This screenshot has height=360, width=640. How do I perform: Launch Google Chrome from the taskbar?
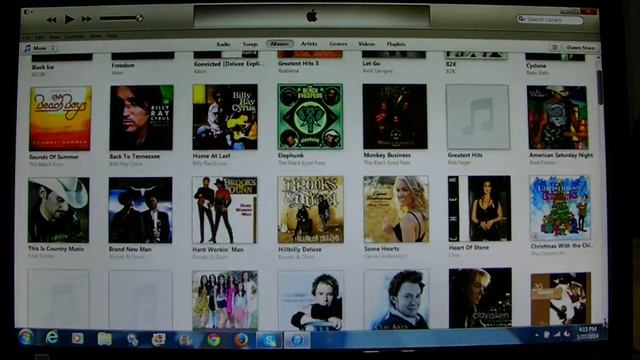pyautogui.click(x=213, y=340)
